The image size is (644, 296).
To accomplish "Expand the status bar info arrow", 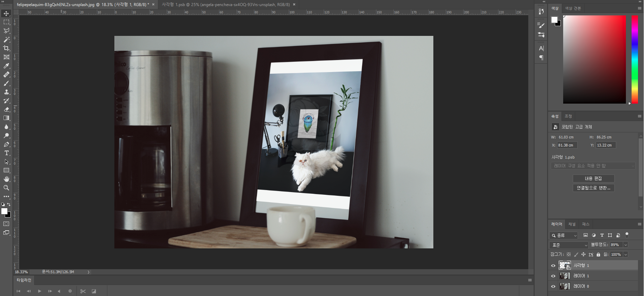I will coord(89,272).
